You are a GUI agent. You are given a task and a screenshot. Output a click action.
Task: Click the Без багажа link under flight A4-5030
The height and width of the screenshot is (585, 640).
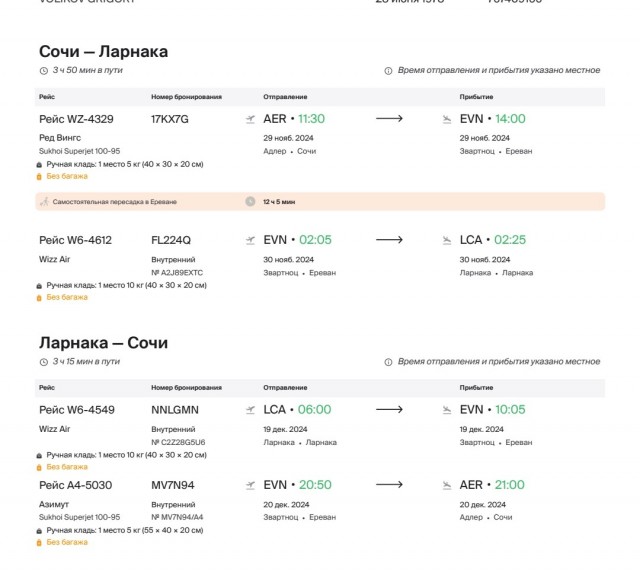click(x=67, y=542)
